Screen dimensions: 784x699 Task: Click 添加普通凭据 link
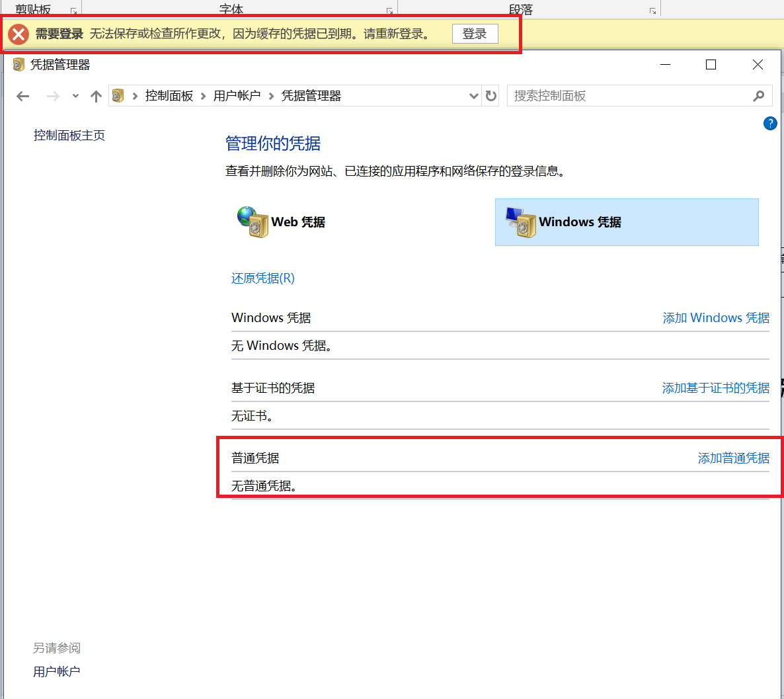tap(734, 458)
